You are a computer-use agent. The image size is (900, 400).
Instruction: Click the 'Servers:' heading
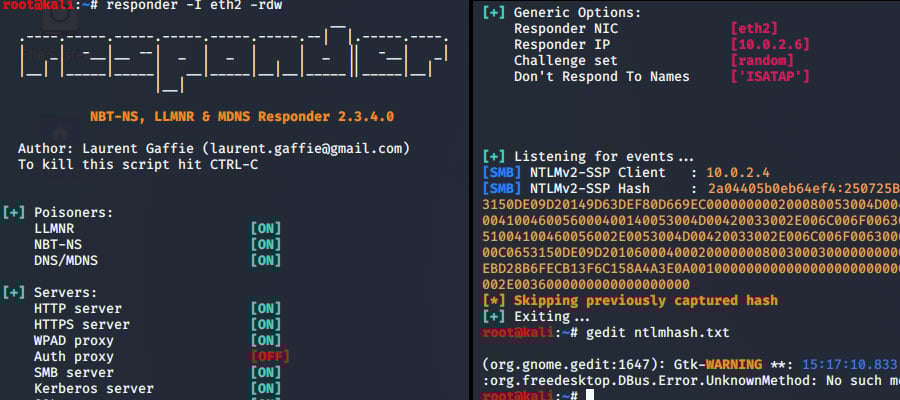pos(65,293)
